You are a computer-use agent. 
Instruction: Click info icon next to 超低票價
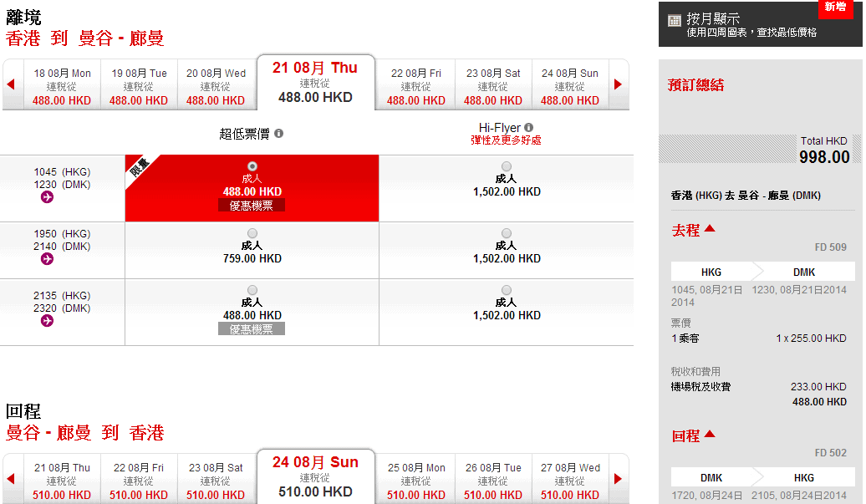pos(278,134)
